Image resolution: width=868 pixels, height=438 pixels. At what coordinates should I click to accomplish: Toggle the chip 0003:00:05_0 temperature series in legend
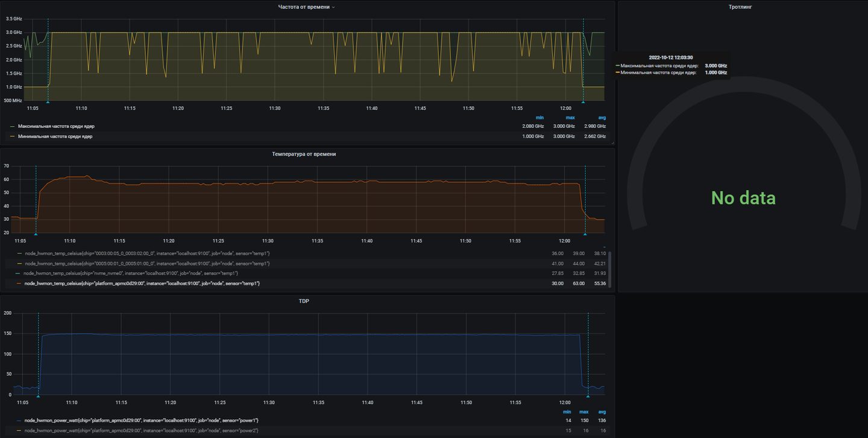[146, 254]
